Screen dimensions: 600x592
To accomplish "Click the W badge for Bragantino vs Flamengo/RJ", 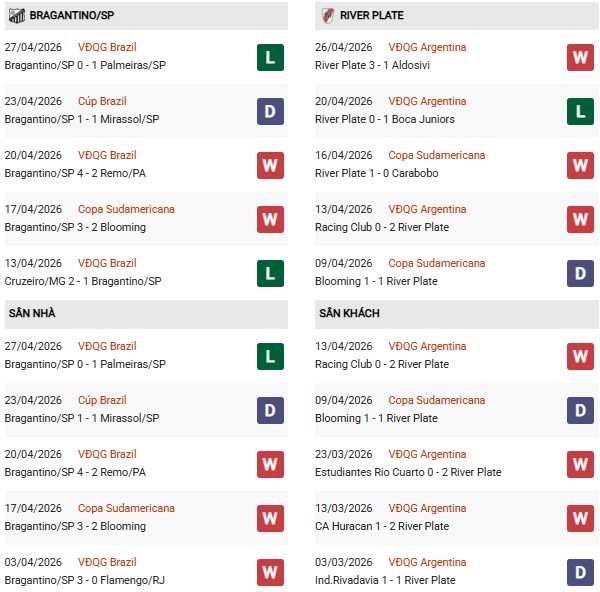I will point(270,572).
